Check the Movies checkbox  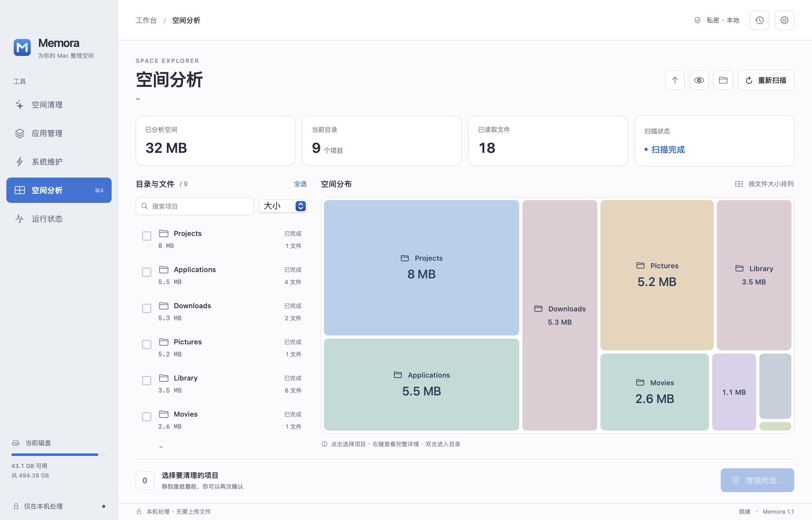pos(147,417)
